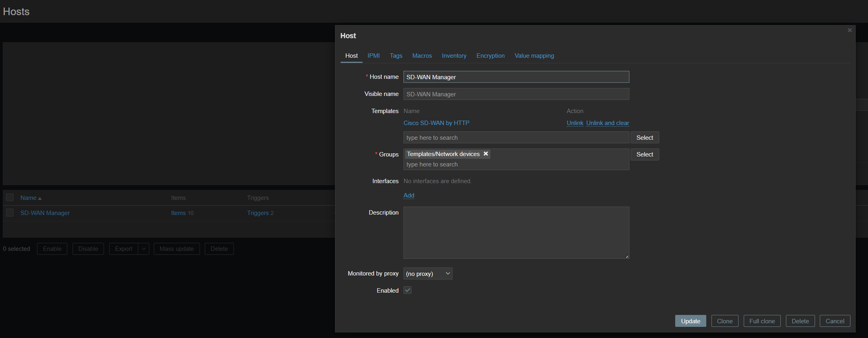Go to the Value mapping tab
This screenshot has height=338, width=868.
[534, 56]
